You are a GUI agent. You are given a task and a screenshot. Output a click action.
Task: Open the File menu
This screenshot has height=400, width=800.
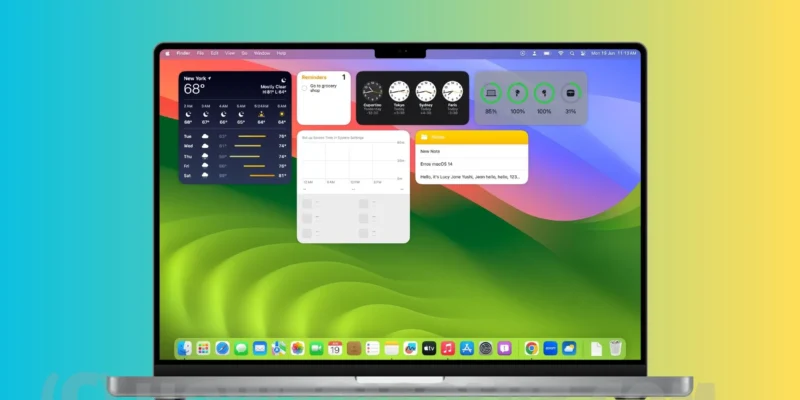point(201,53)
